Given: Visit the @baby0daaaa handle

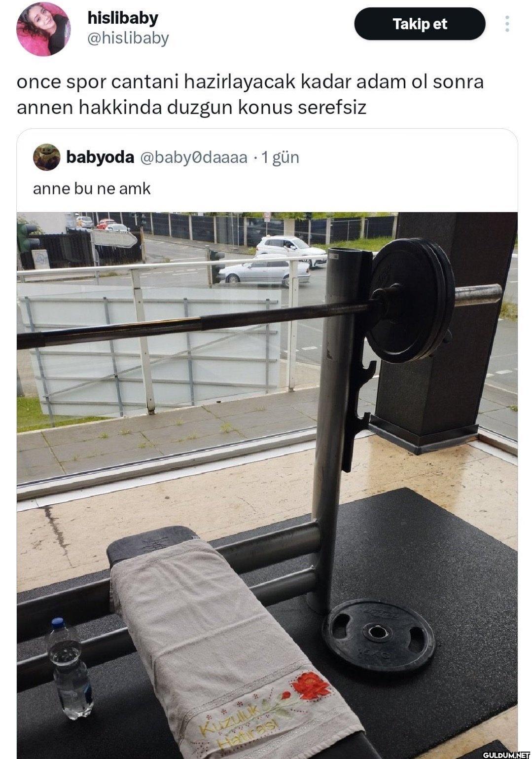Looking at the screenshot, I should click(194, 157).
